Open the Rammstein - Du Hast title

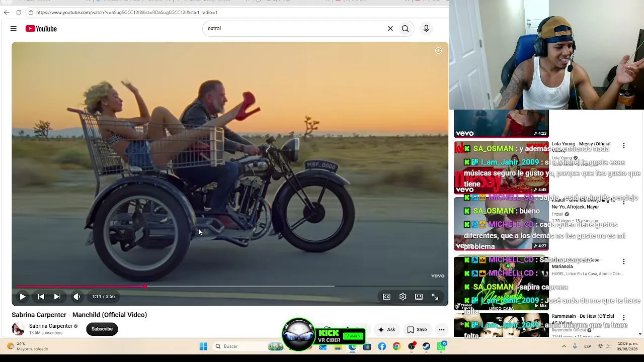(583, 319)
